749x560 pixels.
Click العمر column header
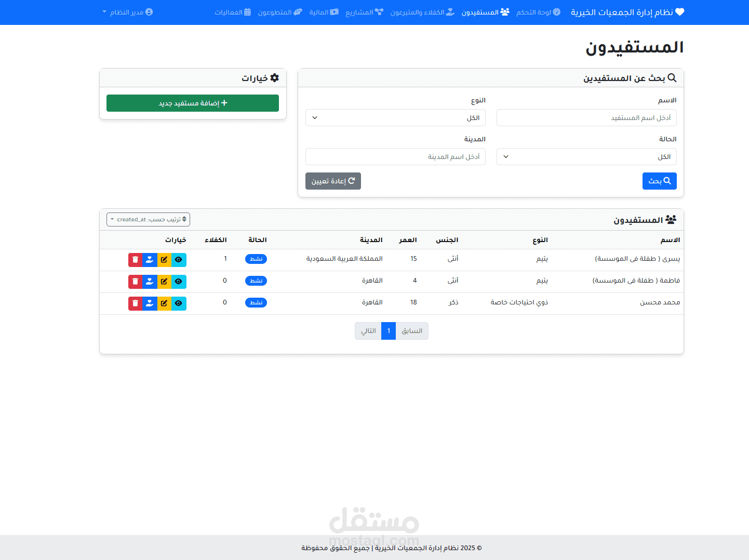click(408, 240)
